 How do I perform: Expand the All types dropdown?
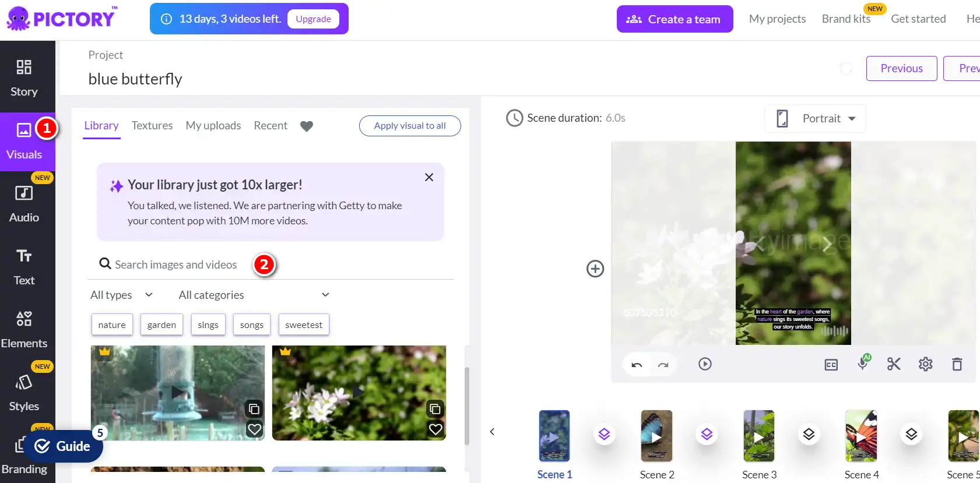[122, 295]
